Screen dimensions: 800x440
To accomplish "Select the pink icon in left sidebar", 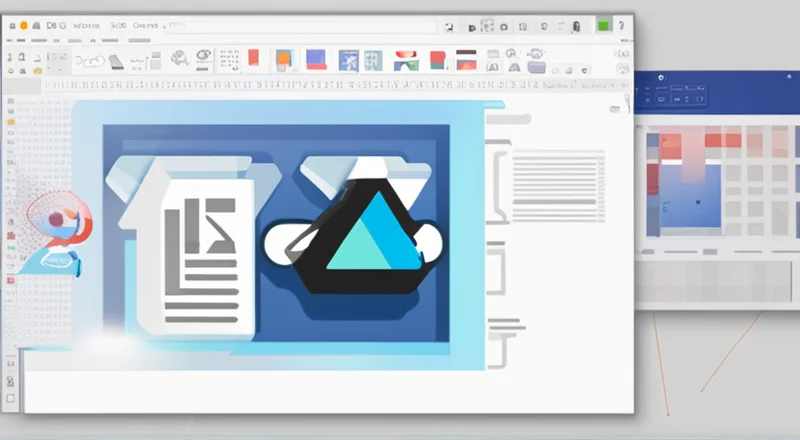I will click(x=11, y=280).
